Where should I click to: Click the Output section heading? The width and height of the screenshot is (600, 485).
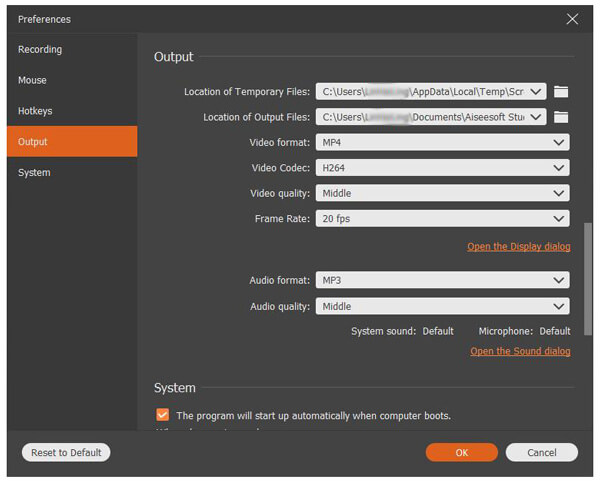[x=174, y=57]
